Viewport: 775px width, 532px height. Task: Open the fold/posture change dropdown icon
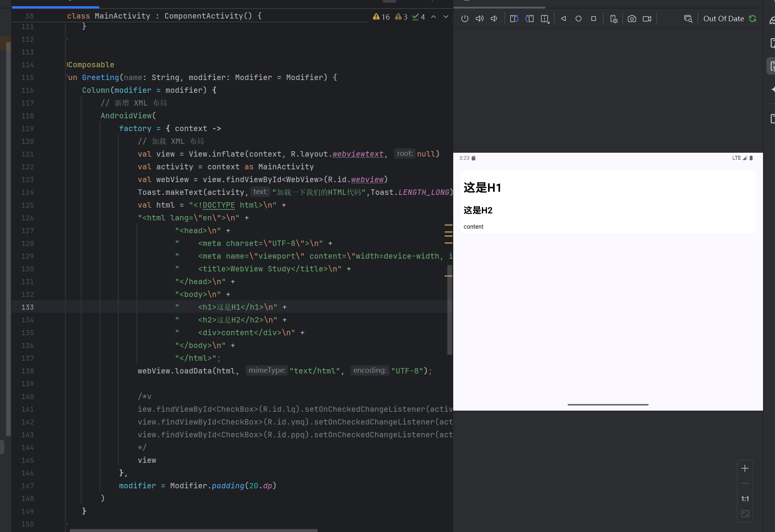tap(545, 19)
